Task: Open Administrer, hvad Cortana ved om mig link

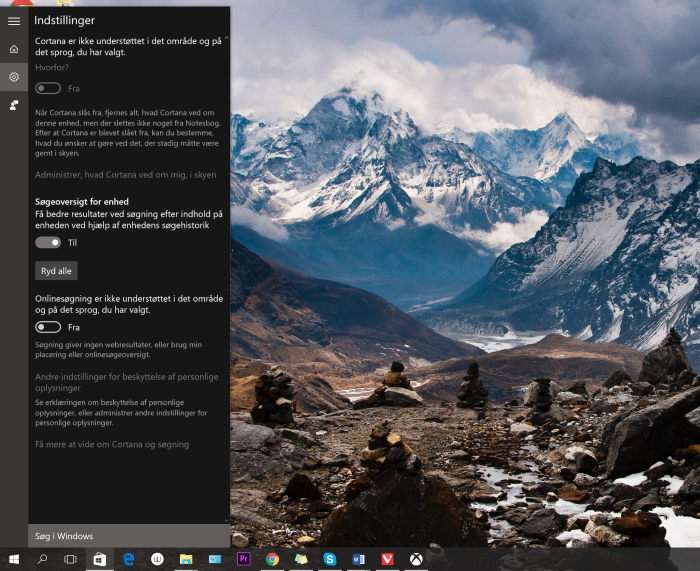Action: tap(125, 175)
